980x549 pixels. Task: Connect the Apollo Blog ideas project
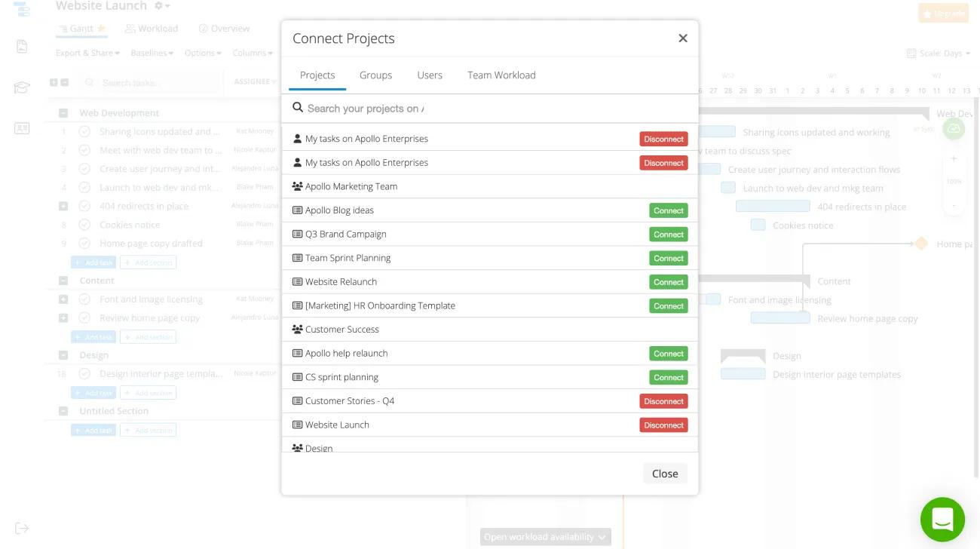(x=668, y=210)
